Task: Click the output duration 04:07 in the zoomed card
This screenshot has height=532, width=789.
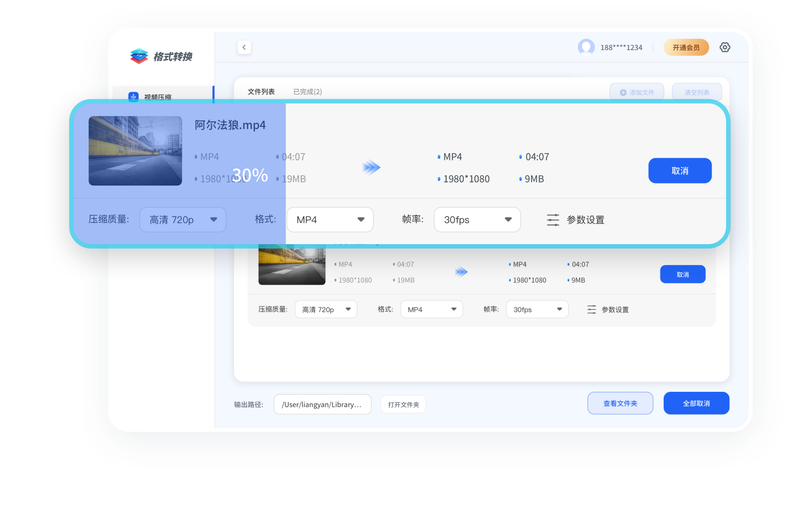Action: 537,157
